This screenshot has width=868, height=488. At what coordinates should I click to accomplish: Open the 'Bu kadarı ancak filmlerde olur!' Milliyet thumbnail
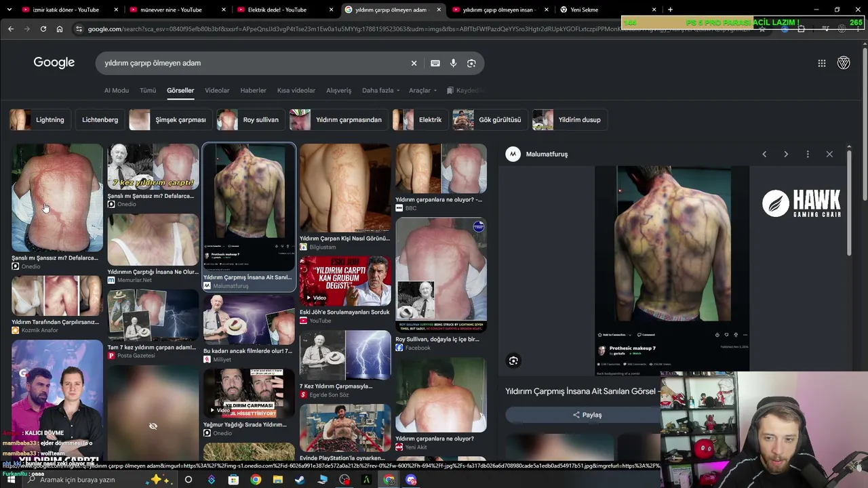click(x=249, y=321)
